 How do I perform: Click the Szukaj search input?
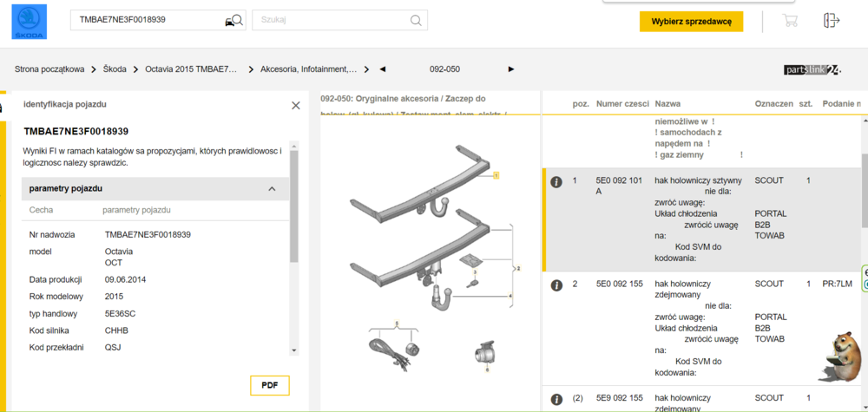(x=330, y=21)
